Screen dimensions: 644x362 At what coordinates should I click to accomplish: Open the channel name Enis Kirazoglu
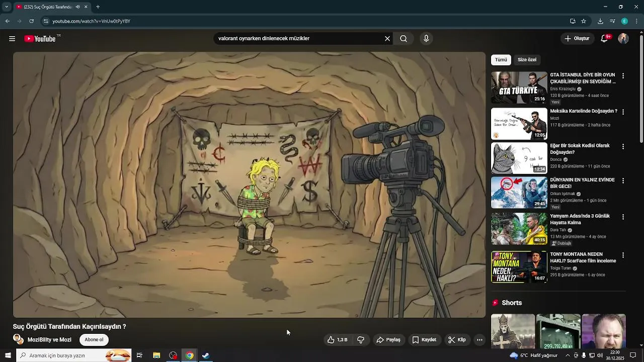[x=562, y=89]
